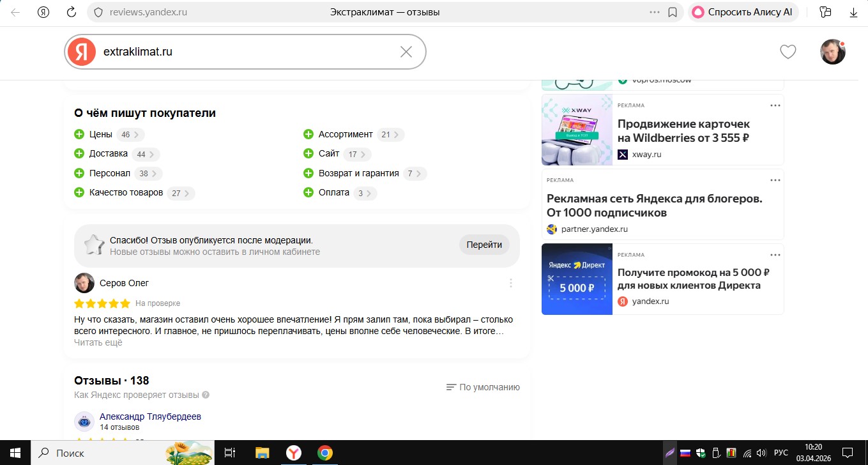Viewport: 868px width, 465px height.
Task: Focus the extraklimat.ru search field
Action: coord(245,52)
